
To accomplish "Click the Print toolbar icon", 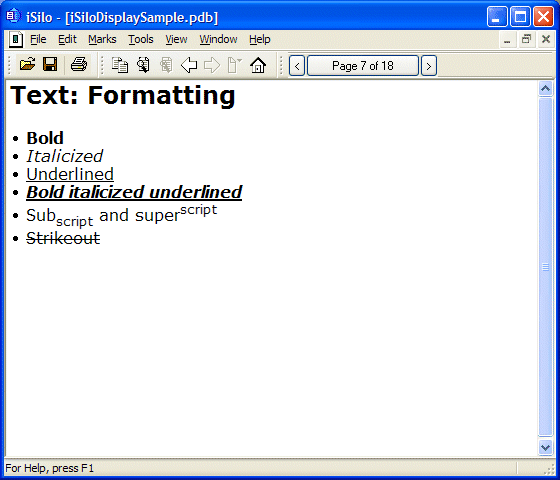I will point(79,65).
